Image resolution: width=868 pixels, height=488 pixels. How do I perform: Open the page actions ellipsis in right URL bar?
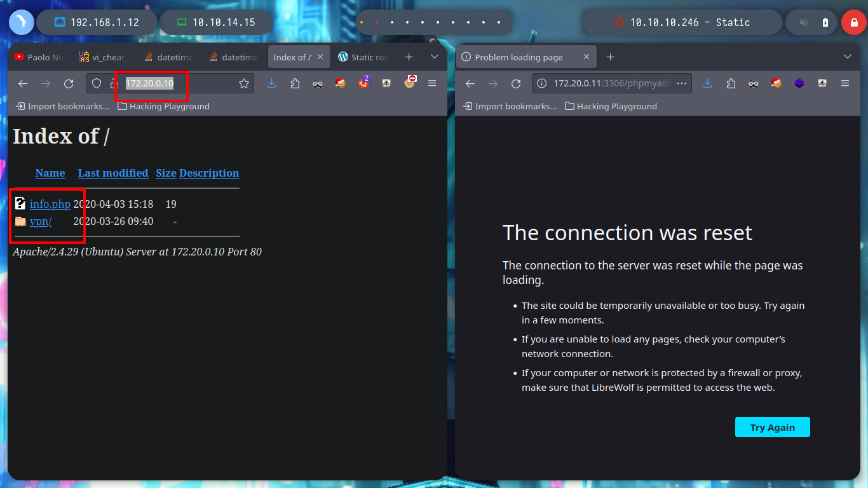(x=682, y=83)
